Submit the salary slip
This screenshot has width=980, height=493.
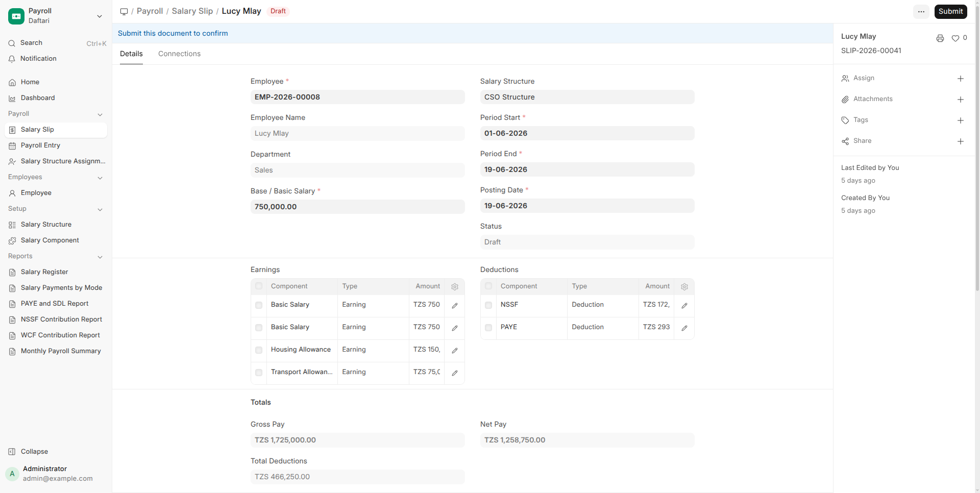(x=950, y=11)
